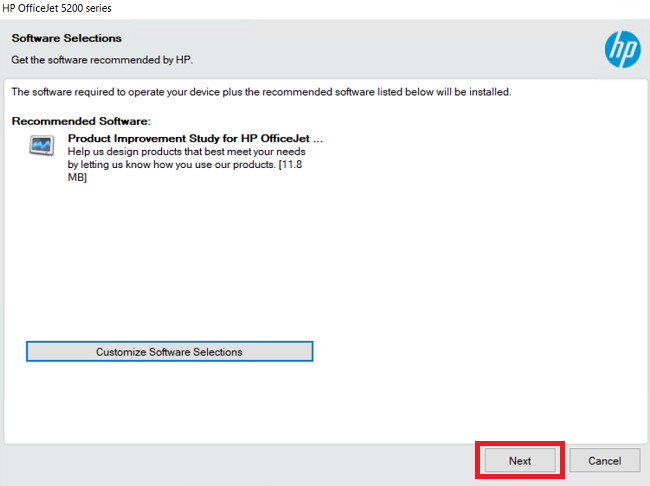Click the Next button
Image resolution: width=650 pixels, height=486 pixels.
click(x=520, y=460)
